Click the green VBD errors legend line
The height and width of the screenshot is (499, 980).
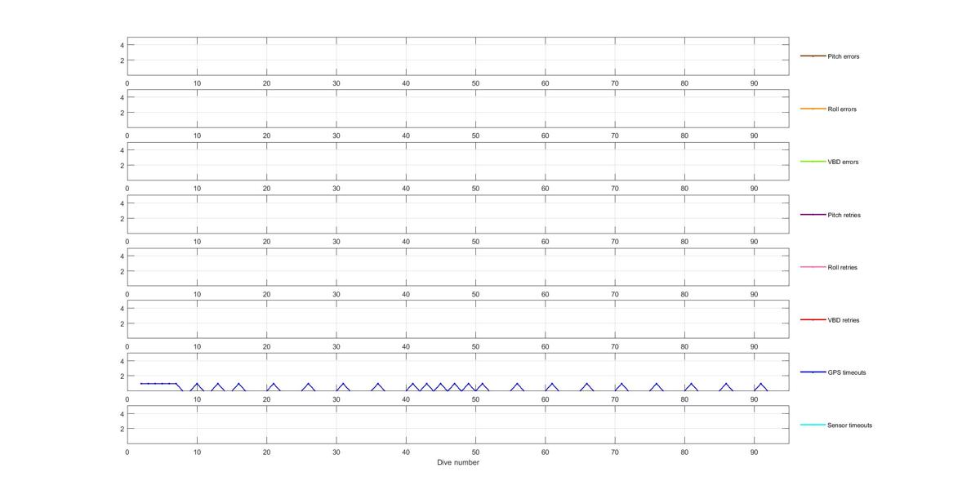click(813, 162)
